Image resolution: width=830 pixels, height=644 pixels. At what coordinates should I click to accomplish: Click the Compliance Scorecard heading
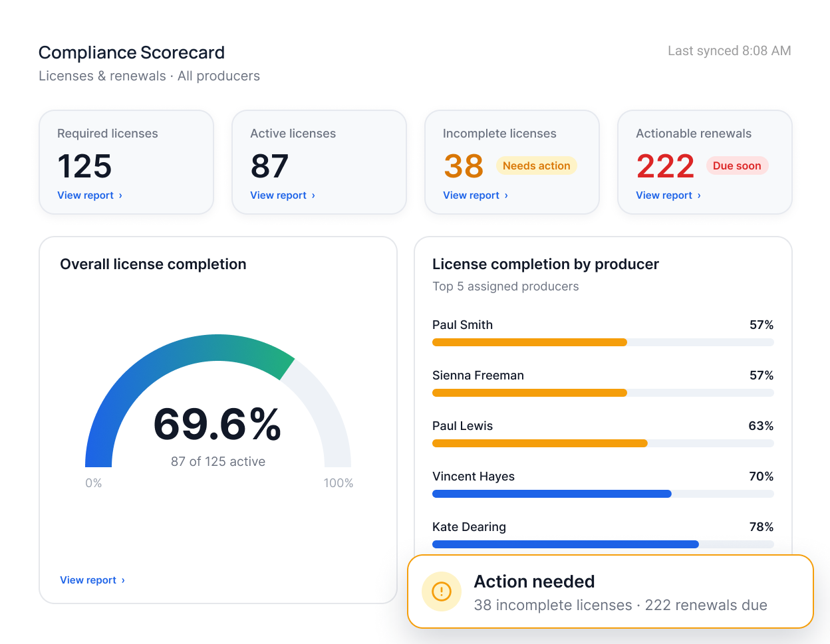[x=132, y=53]
